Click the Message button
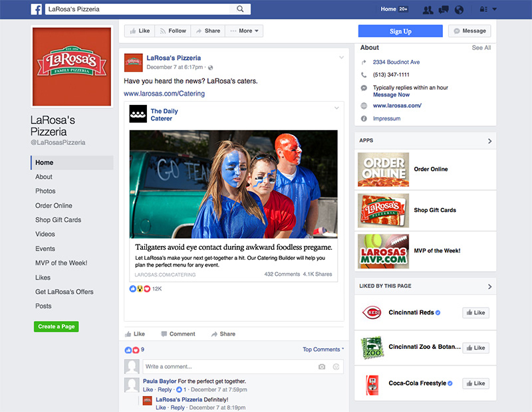532x412 pixels. click(x=469, y=31)
